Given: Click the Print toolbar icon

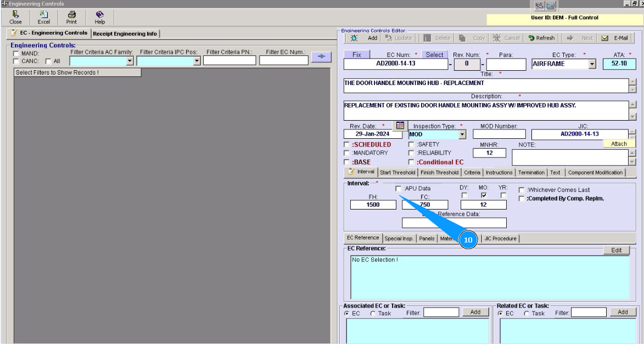Looking at the screenshot, I should 71,17.
